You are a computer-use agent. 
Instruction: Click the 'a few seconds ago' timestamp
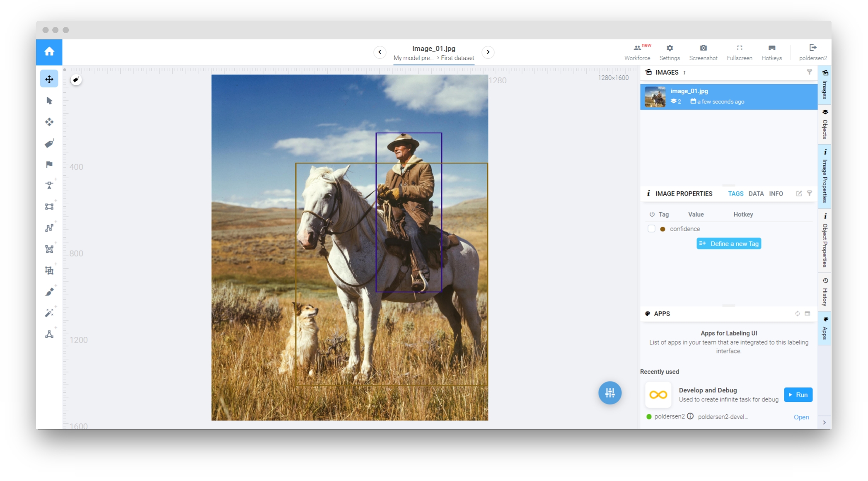721,102
